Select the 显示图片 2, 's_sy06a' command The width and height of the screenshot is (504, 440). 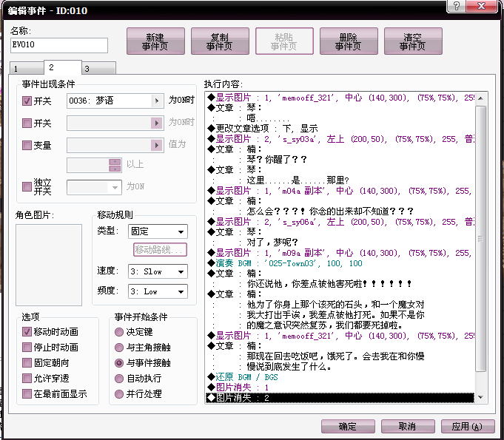click(x=340, y=222)
